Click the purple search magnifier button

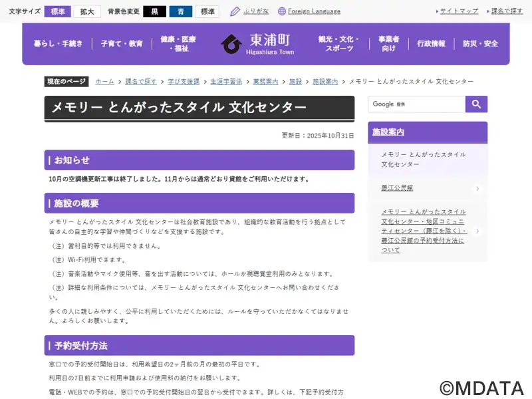[476, 104]
